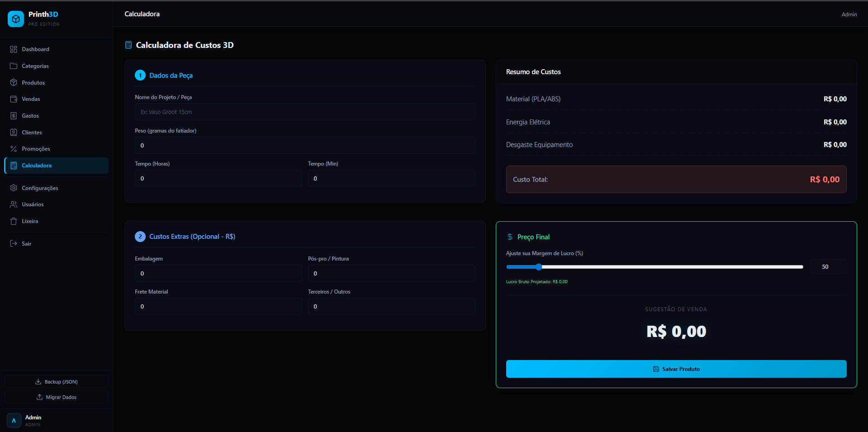868x432 pixels.
Task: Open the Dashboard menu item
Action: tap(57, 49)
